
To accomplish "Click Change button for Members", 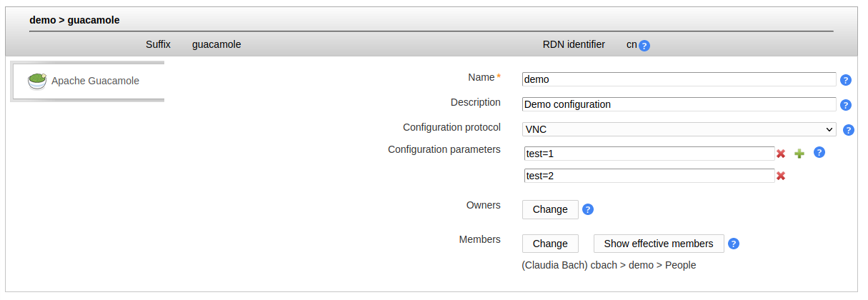I will pyautogui.click(x=550, y=244).
